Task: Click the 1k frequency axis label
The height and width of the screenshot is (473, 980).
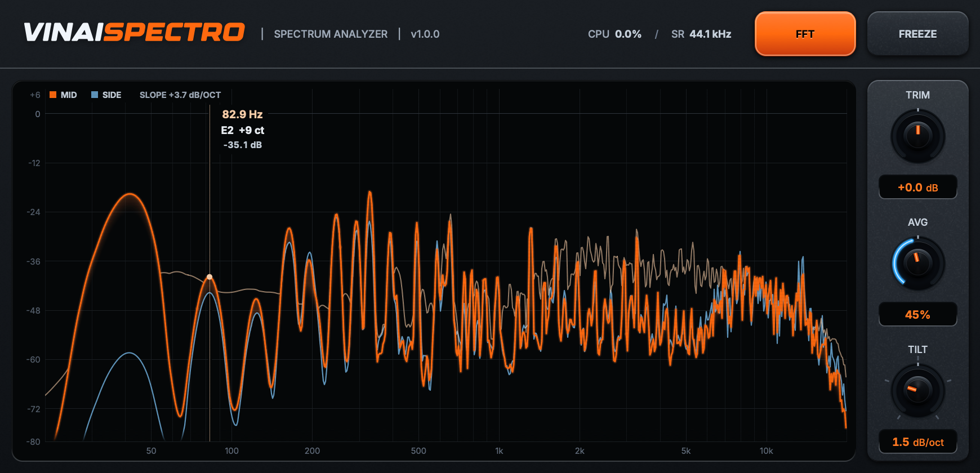Action: pos(499,450)
